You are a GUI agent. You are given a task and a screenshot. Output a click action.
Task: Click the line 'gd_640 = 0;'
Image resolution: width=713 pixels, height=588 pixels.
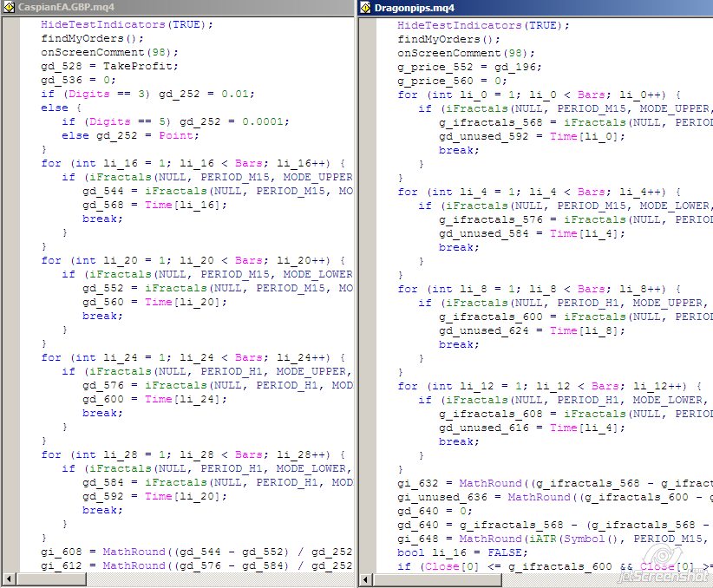(435, 511)
